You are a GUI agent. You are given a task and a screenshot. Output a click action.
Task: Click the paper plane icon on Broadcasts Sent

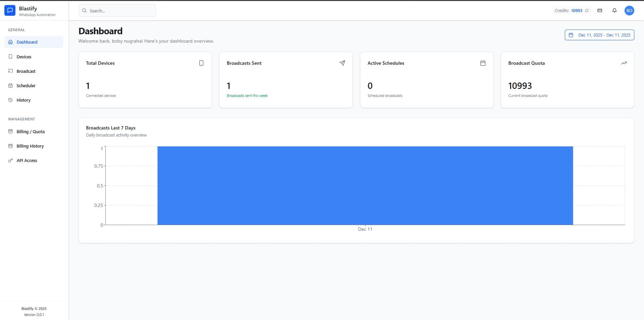pyautogui.click(x=342, y=63)
